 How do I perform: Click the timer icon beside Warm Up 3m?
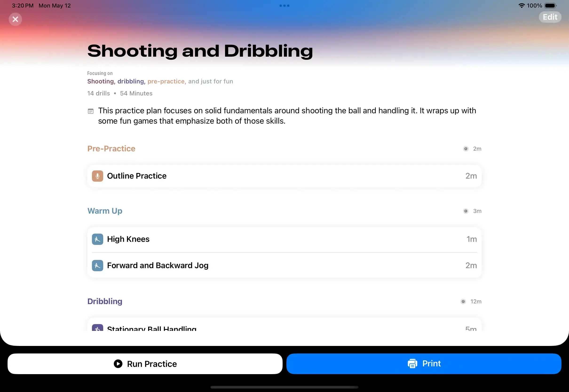pyautogui.click(x=466, y=211)
